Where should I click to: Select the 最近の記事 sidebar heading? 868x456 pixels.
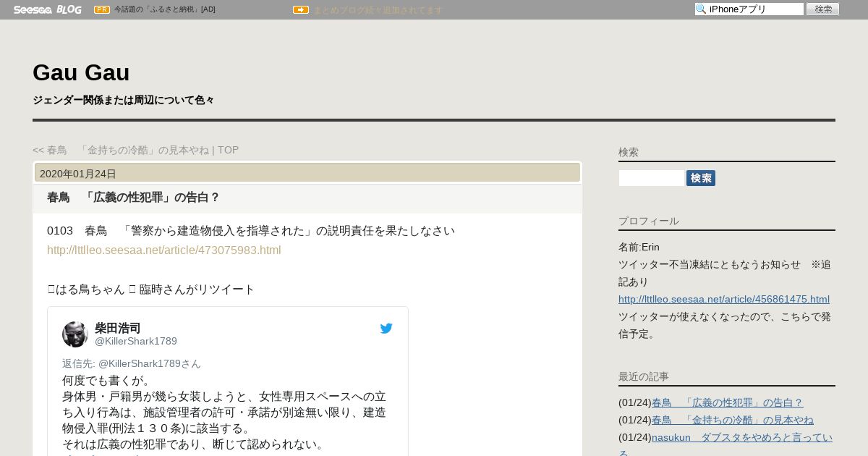pyautogui.click(x=644, y=376)
